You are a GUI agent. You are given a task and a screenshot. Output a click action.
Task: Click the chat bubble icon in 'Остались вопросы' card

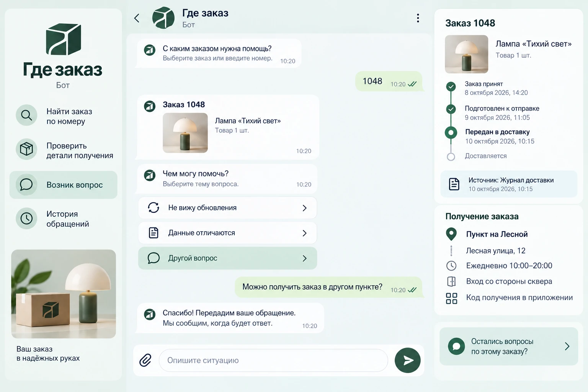coord(456,346)
